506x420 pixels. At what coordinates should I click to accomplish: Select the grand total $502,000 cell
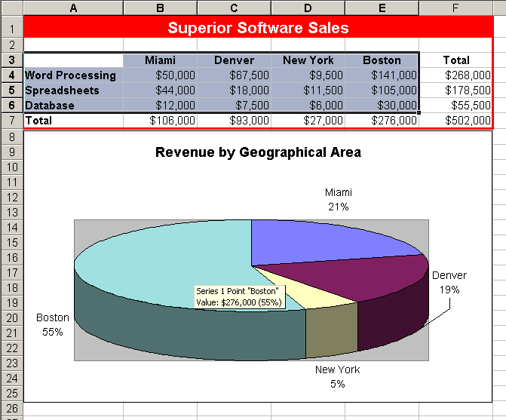455,120
